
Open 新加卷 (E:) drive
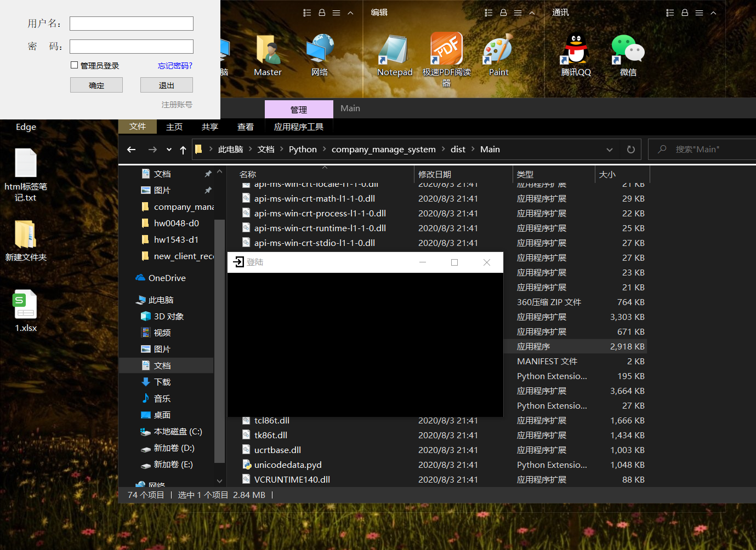167,464
